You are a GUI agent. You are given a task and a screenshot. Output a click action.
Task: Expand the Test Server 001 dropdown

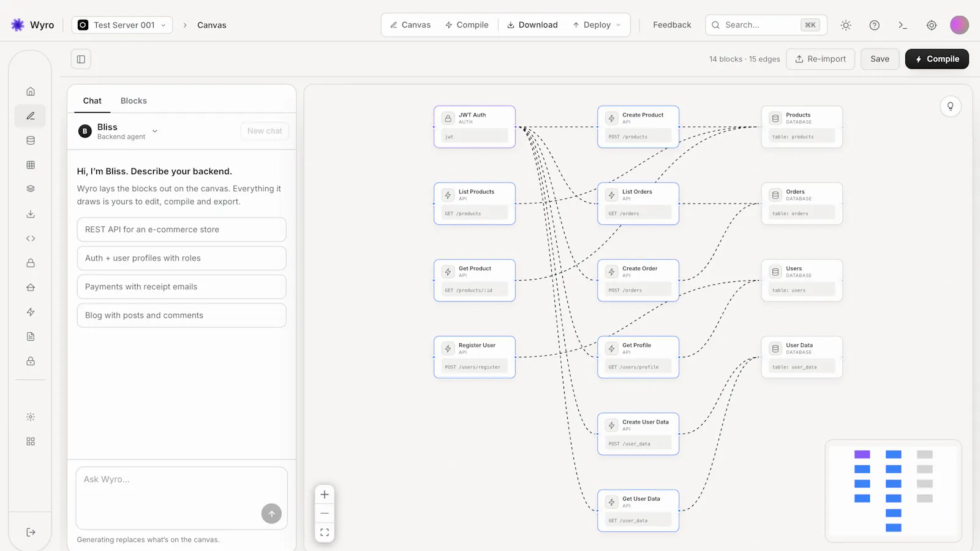(122, 25)
